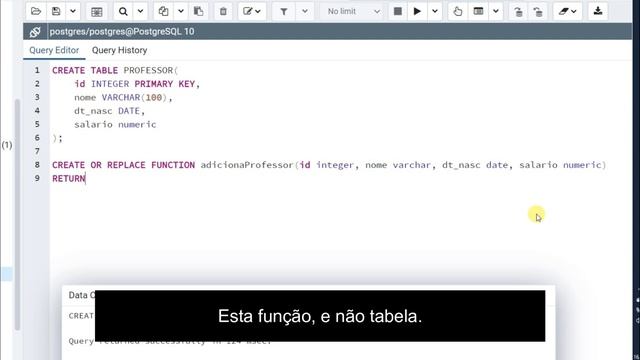Click the stop square button
This screenshot has height=360, width=640.
coord(398,11)
